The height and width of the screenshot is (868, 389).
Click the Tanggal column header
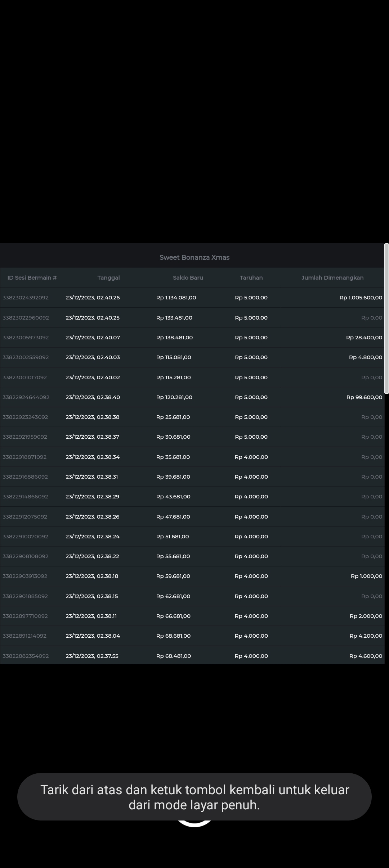point(108,277)
